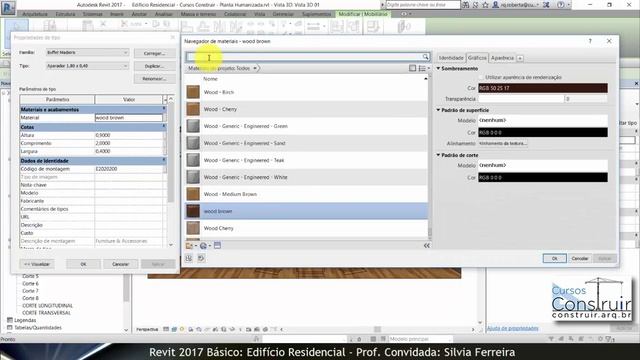Click the visual style icon in view bar
This screenshot has width=640, height=360.
(174, 329)
